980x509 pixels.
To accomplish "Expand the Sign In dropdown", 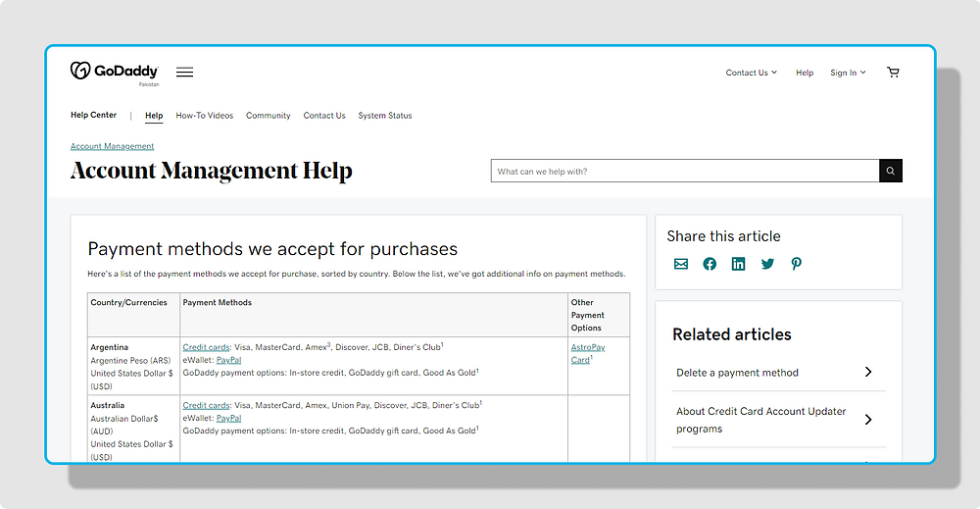I will pos(848,73).
